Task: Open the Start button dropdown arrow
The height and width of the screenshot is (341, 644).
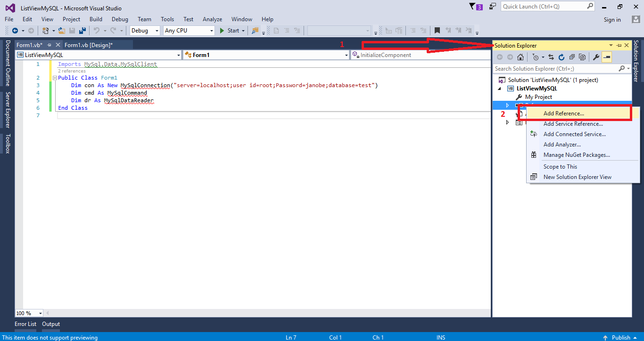Action: click(x=243, y=31)
